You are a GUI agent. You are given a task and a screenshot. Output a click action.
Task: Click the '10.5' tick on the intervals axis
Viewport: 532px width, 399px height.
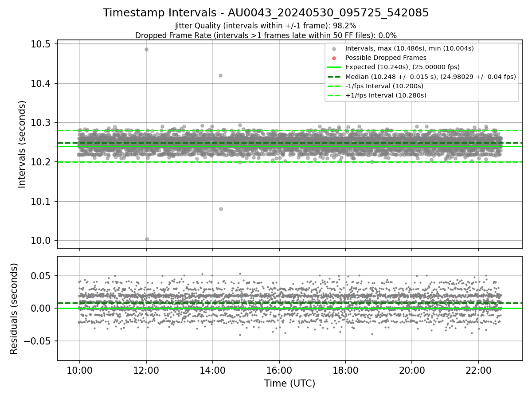[x=40, y=44]
